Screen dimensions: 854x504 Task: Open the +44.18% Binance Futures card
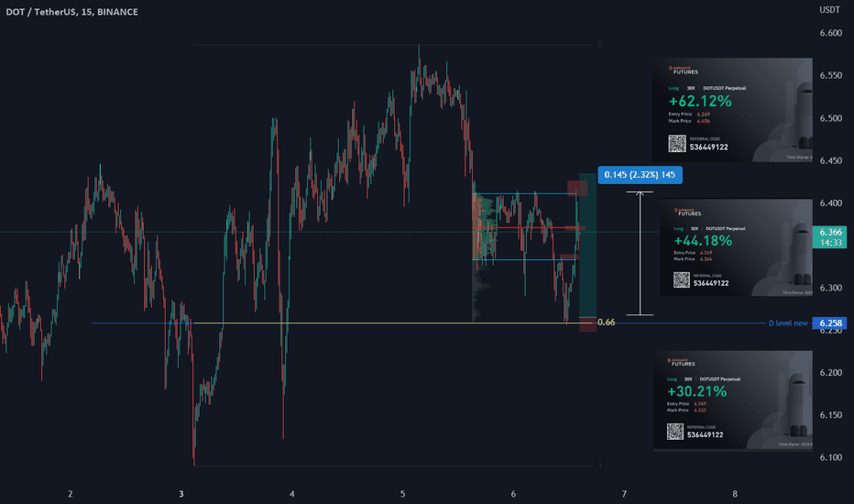pyautogui.click(x=736, y=247)
